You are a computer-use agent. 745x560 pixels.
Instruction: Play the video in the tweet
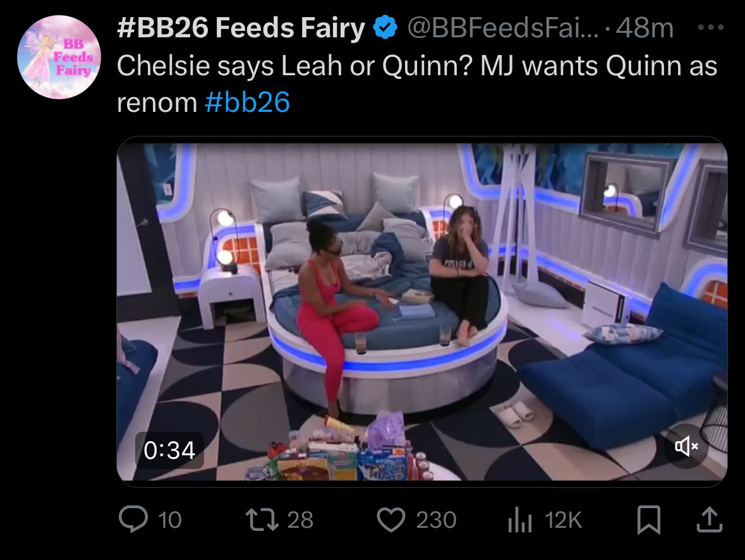[x=422, y=312]
